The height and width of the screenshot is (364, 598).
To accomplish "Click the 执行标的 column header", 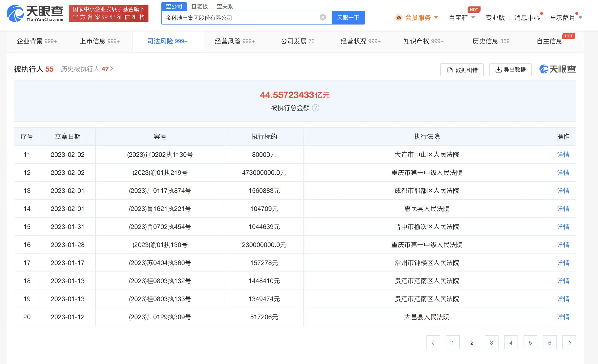I will pyautogui.click(x=264, y=136).
